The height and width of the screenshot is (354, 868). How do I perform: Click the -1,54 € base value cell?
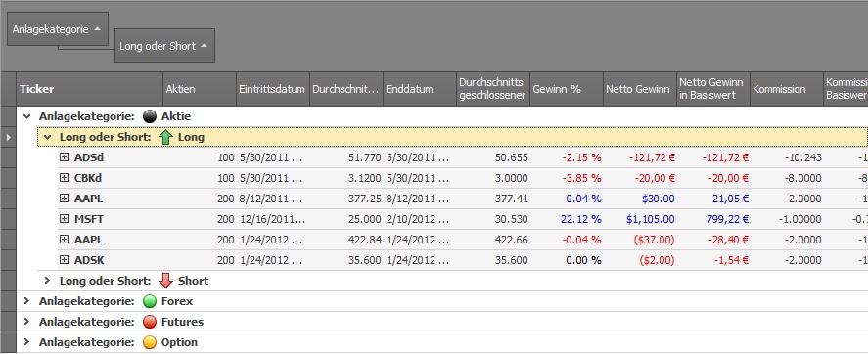point(713,260)
